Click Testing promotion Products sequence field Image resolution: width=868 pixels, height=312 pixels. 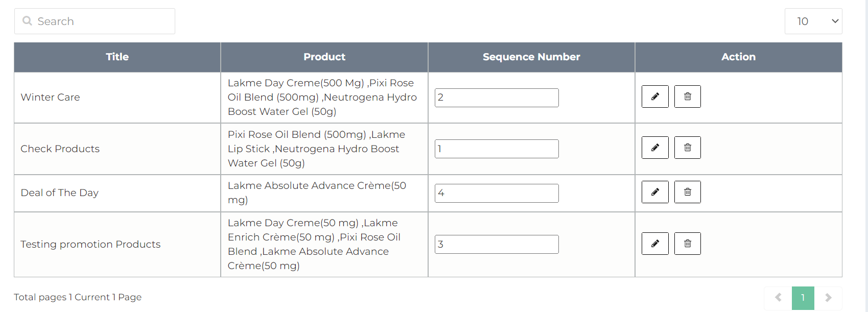pyautogui.click(x=497, y=244)
